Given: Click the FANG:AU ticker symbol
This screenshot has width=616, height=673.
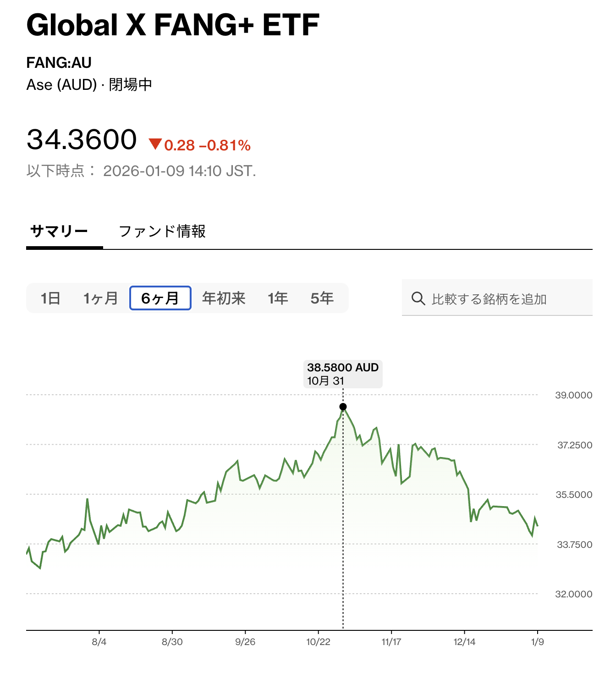Looking at the screenshot, I should coord(59,62).
